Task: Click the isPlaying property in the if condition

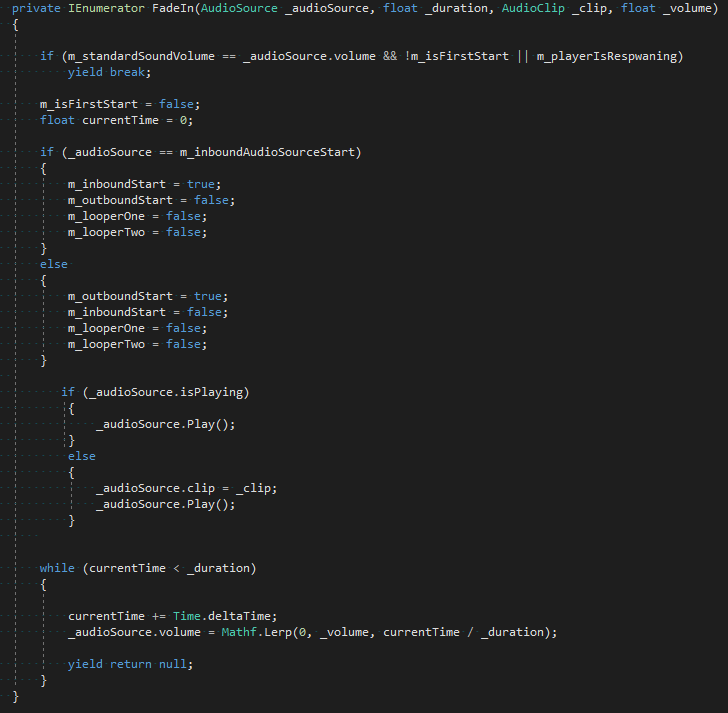Action: pos(211,393)
